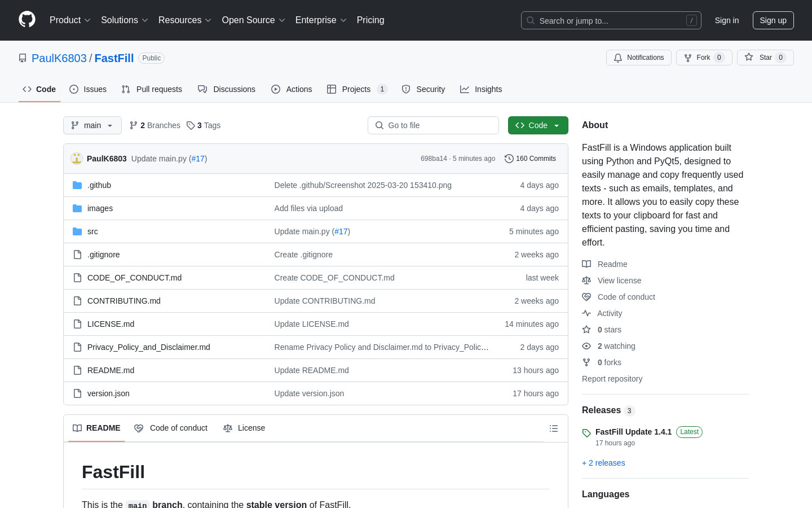
Task: Expand the Enterprise menu
Action: click(x=321, y=20)
